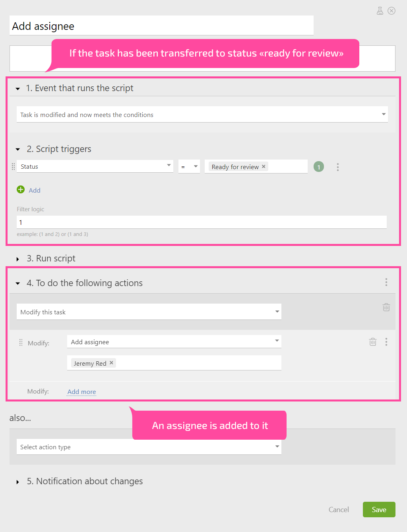Open Select action type dropdown

tap(149, 447)
